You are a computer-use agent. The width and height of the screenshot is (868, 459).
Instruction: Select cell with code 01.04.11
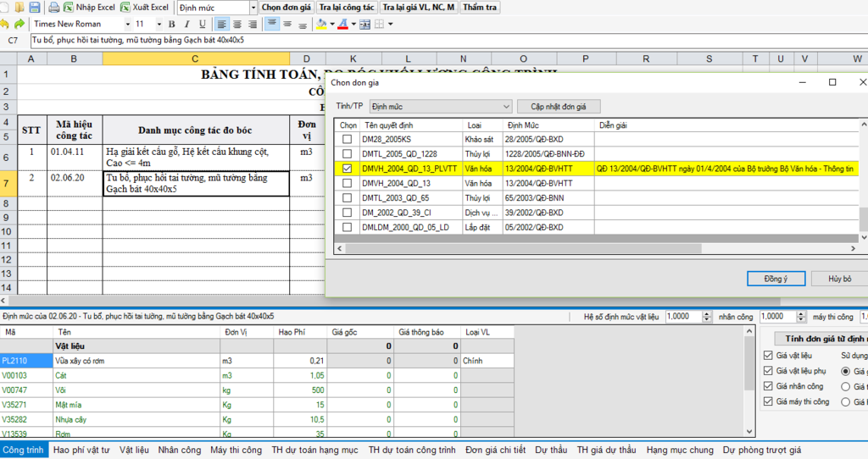(x=75, y=158)
